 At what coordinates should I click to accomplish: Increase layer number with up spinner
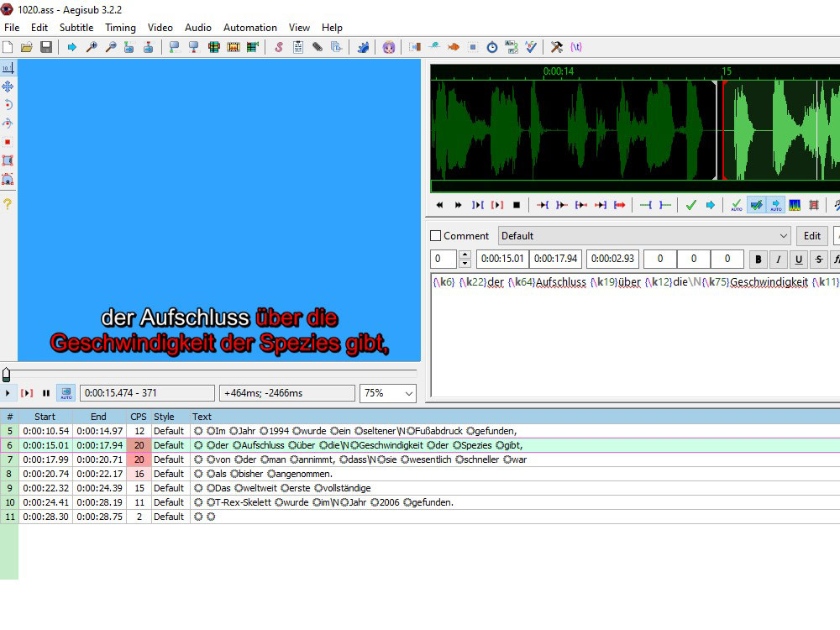[x=465, y=255]
